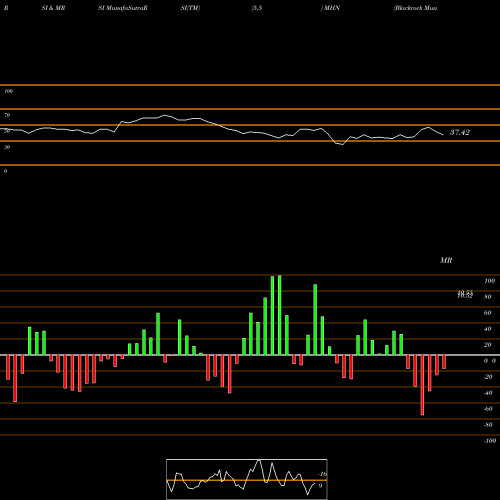Image resolution: width=500 pixels, height=500 pixels.
Task: Click the MunafaSutra header text
Action: point(126,8)
